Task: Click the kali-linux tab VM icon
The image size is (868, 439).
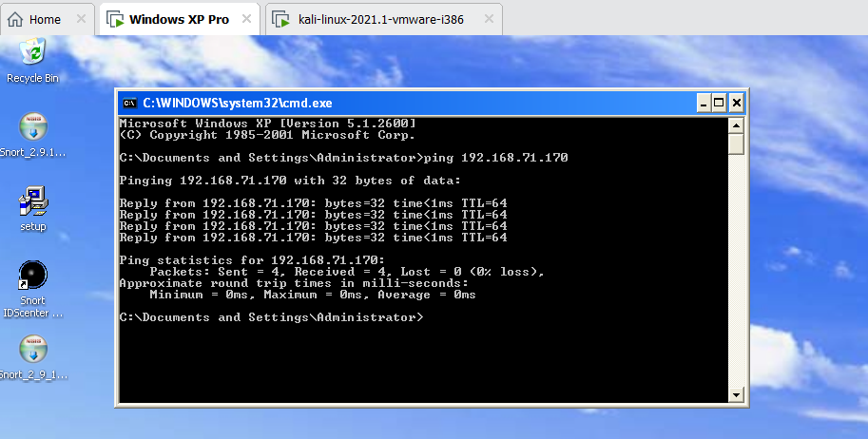Action: coord(281,19)
